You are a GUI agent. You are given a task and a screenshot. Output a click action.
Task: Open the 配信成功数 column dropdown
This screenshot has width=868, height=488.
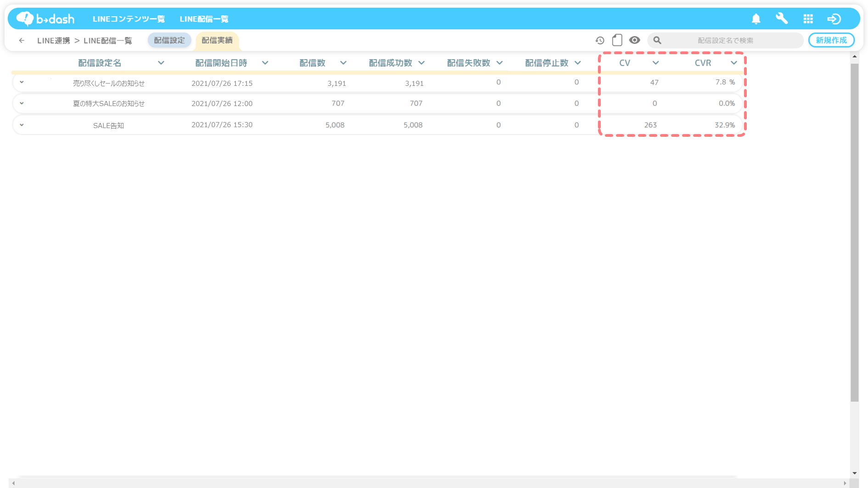[421, 63]
